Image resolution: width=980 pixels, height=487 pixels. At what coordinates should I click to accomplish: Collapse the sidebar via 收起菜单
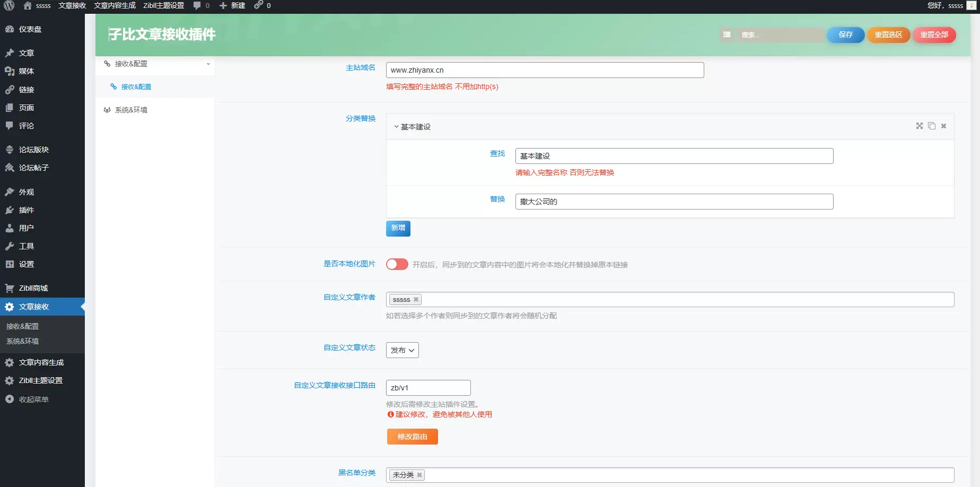[x=42, y=399]
